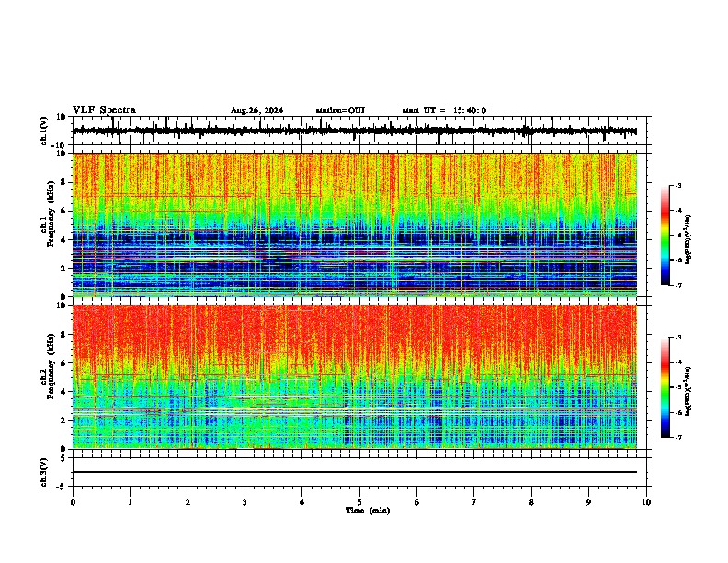
Task: Click the '-7' value on ch.2 colorbar
Action: tap(678, 437)
